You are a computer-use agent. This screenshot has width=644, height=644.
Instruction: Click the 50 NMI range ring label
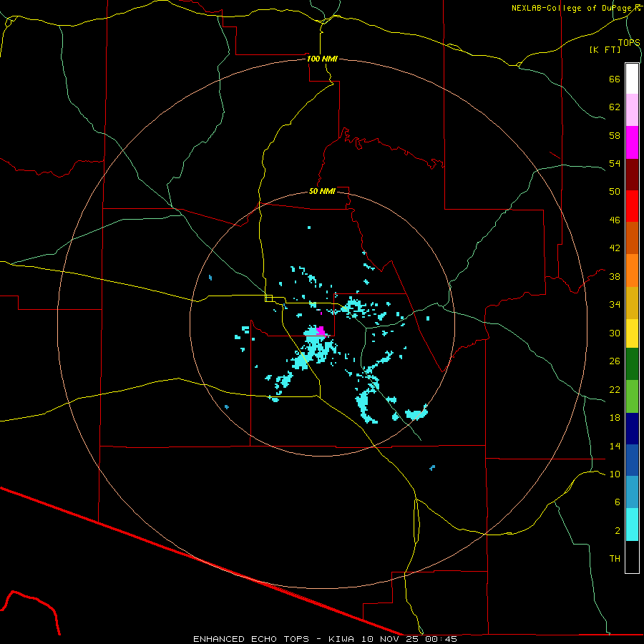pos(322,191)
